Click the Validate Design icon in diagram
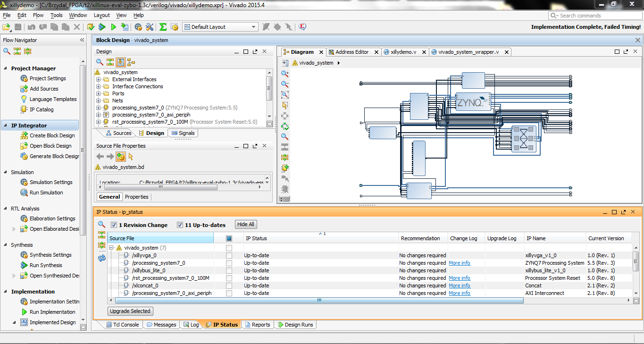Image resolution: width=644 pixels, height=344 pixels. point(284,126)
